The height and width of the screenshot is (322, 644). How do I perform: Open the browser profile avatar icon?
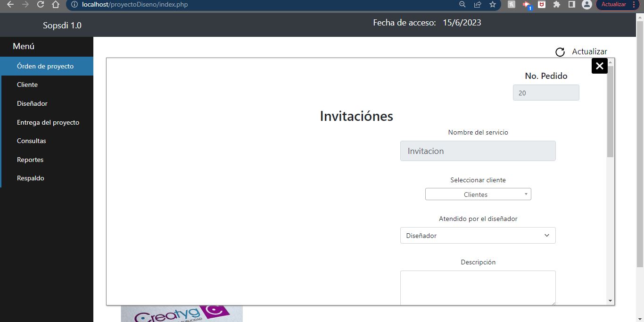[586, 5]
